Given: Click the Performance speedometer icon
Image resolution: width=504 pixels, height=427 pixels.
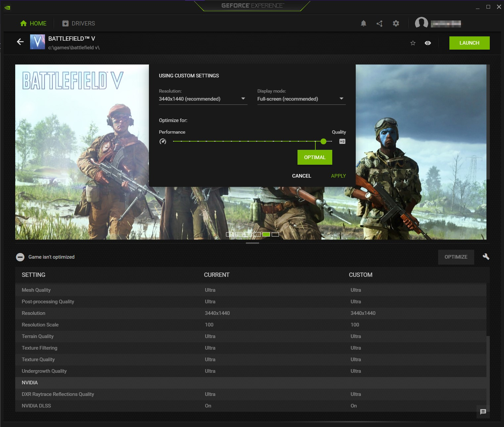Looking at the screenshot, I should point(163,142).
